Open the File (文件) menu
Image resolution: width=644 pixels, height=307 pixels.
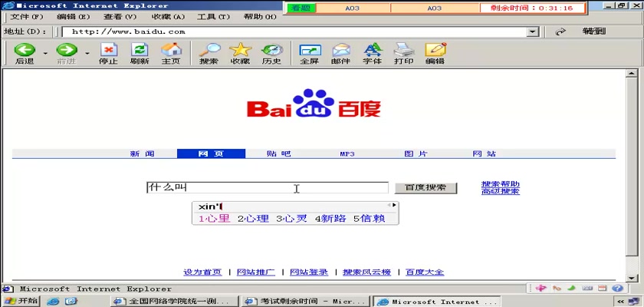point(26,17)
